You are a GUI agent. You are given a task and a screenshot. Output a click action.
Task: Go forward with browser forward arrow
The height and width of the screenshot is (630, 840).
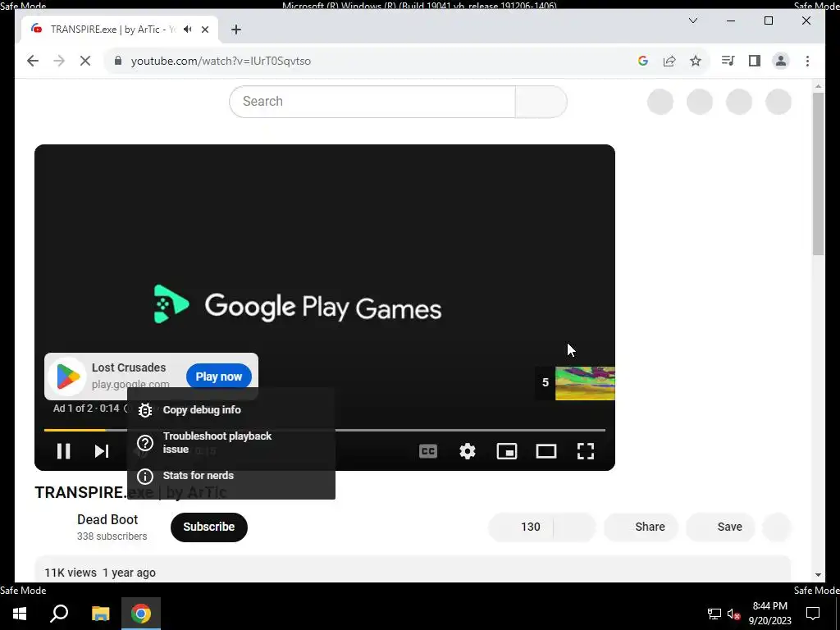(59, 61)
